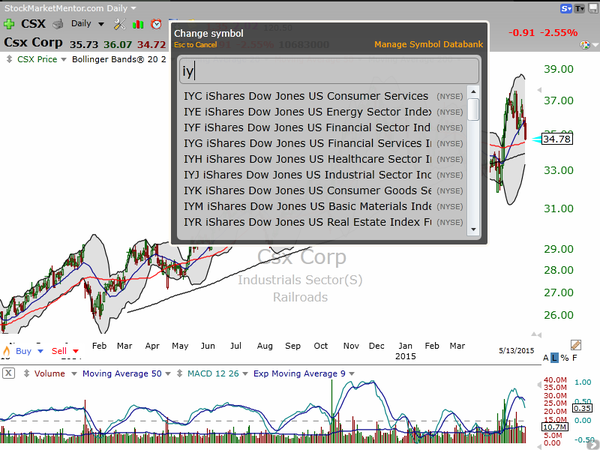Click the flame icon beside Buy
The width and height of the screenshot is (600, 450).
(7, 351)
